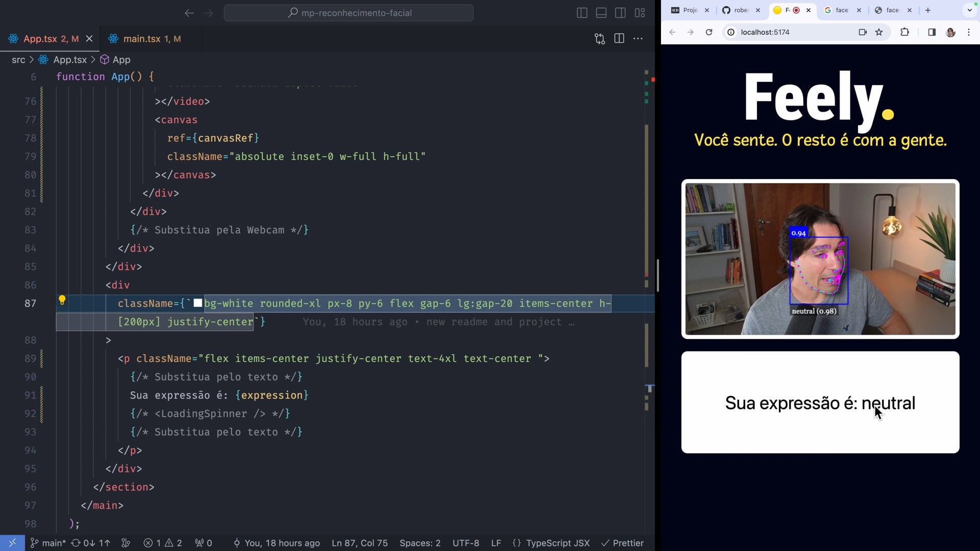The width and height of the screenshot is (980, 551).
Task: Open the browser extensions puzzle icon
Action: 904,32
